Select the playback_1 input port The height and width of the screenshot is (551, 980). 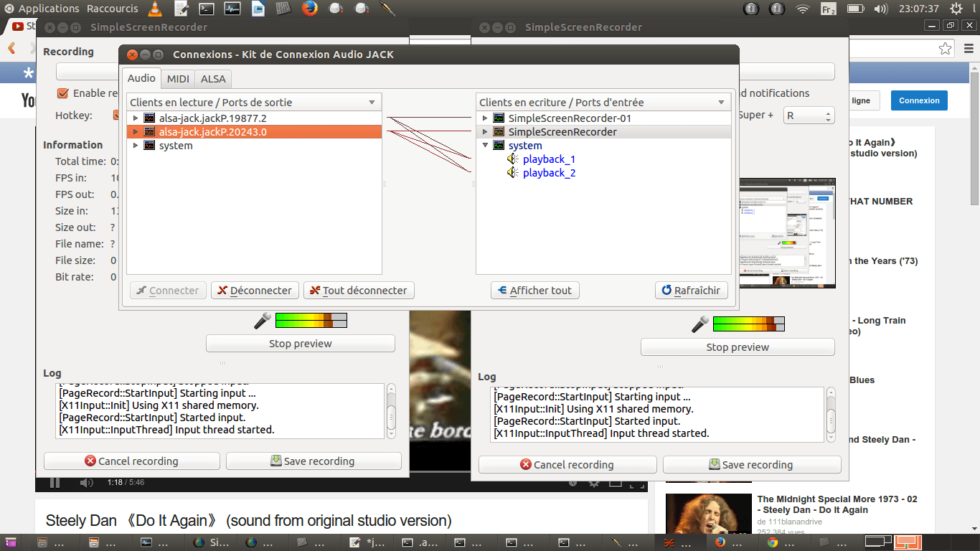[x=549, y=159]
